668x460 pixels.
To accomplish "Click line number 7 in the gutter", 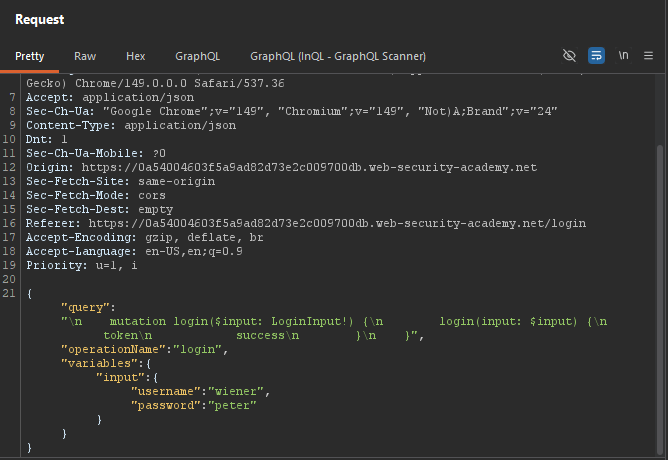I will 12,97.
